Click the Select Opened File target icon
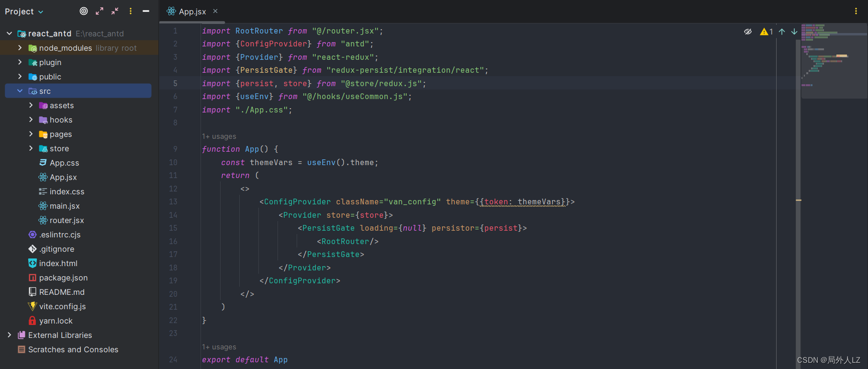 [x=84, y=11]
